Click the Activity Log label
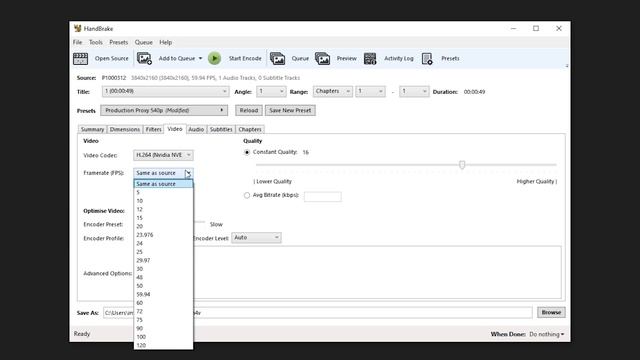This screenshot has height=360, width=640. 398,58
